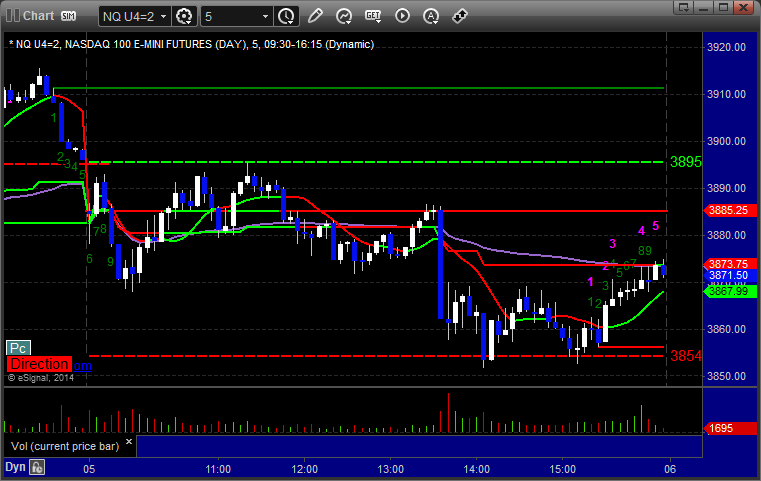Click the green 3867.99 price tag
Viewport: 761px width, 481px height.
[729, 291]
